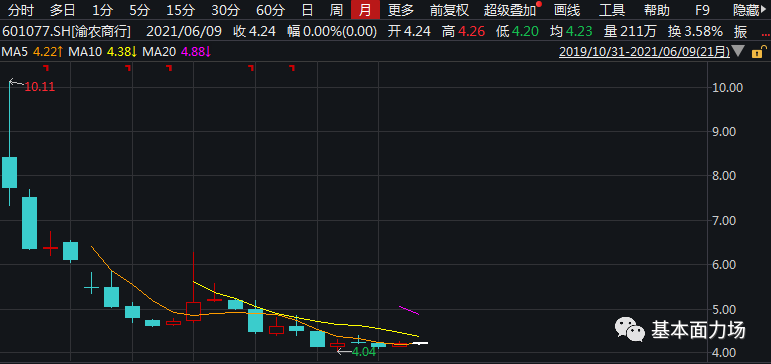This screenshot has width=771, height=364.
Task: Select the 60分 period tab
Action: (x=270, y=9)
